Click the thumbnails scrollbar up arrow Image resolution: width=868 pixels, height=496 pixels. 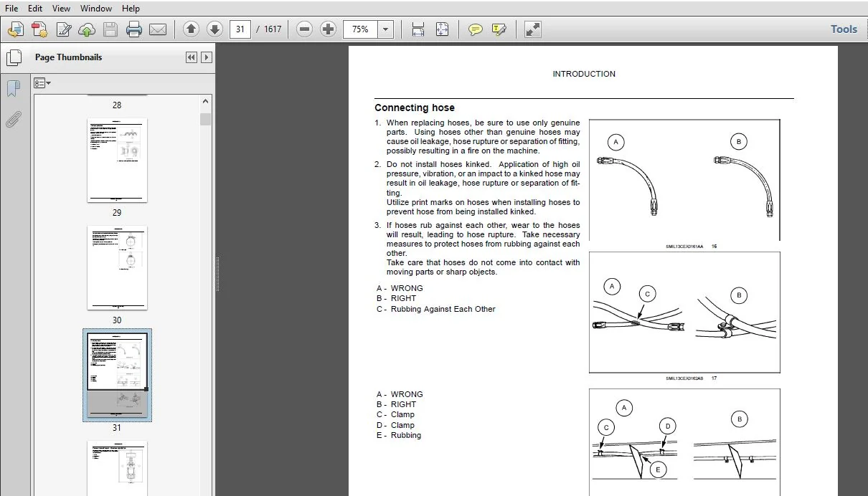pos(206,102)
